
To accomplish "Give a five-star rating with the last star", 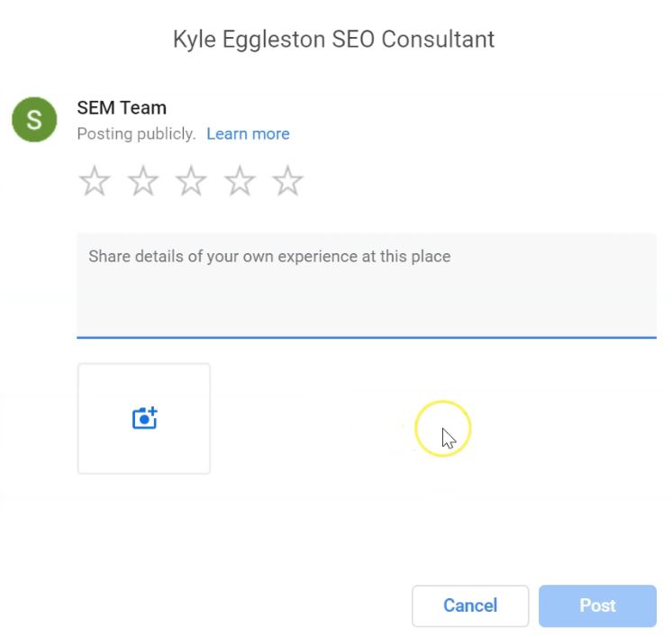I will 287,181.
